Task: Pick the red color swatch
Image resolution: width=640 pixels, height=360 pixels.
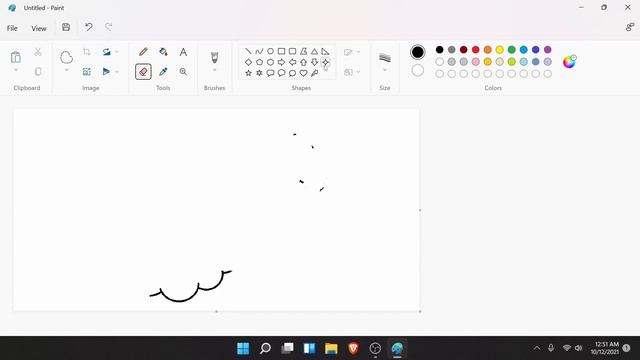Action: coord(476,50)
